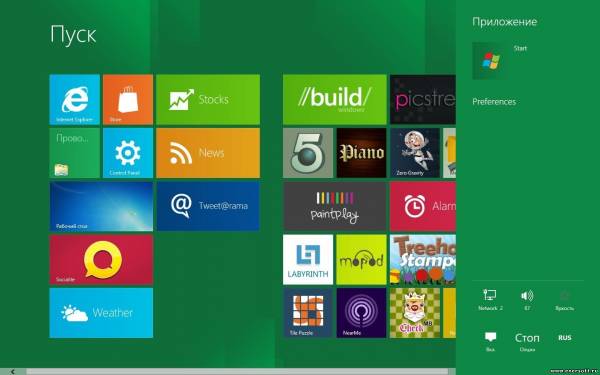Open the Labyrinth game tile
Image resolution: width=600 pixels, height=375 pixels.
click(308, 259)
